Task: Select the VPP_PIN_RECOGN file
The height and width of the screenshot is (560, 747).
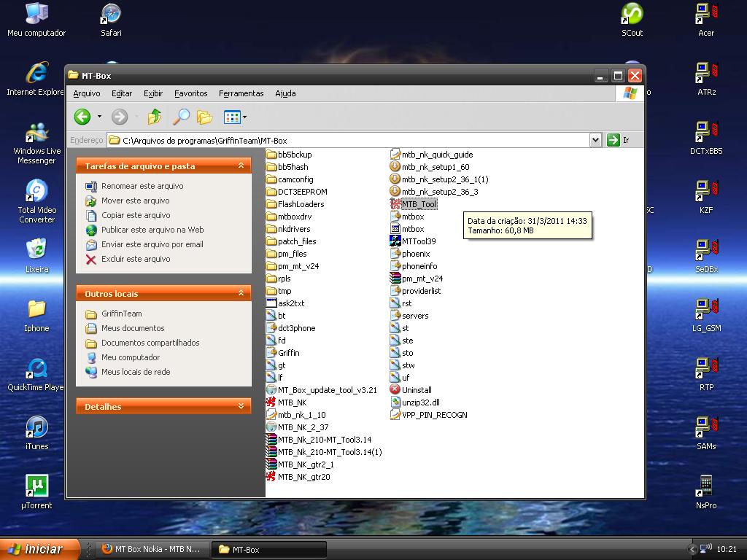Action: 429,415
